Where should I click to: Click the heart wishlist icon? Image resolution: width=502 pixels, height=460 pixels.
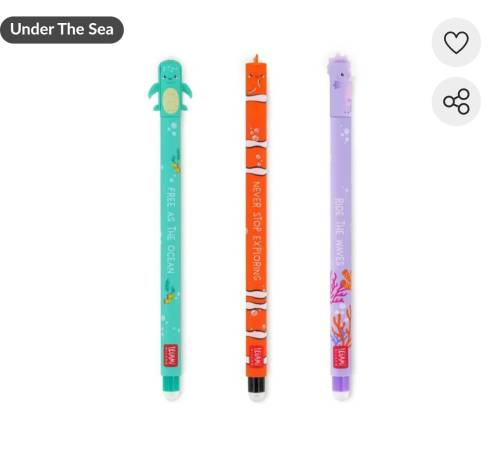click(x=456, y=42)
